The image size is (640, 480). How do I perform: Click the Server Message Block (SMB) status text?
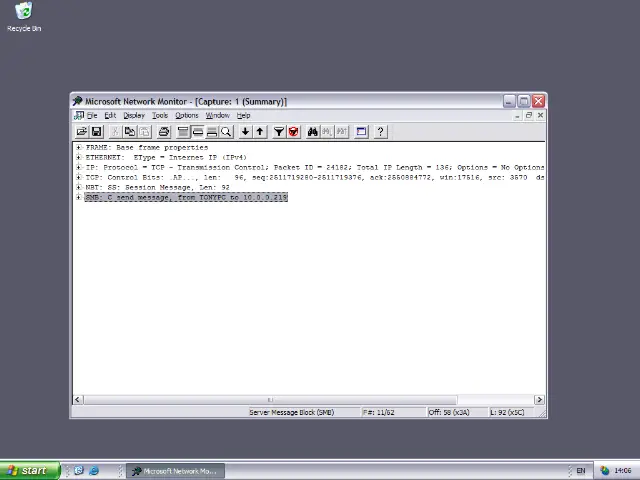292,412
